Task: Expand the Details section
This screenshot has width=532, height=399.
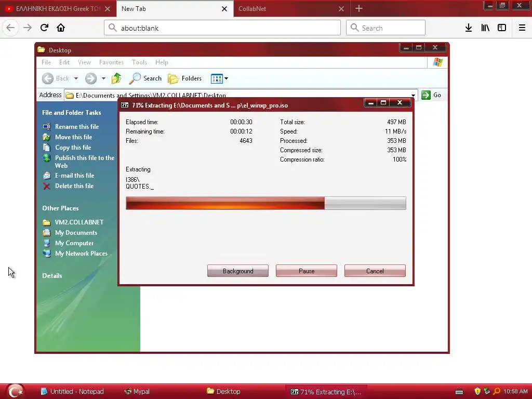Action: pos(52,276)
